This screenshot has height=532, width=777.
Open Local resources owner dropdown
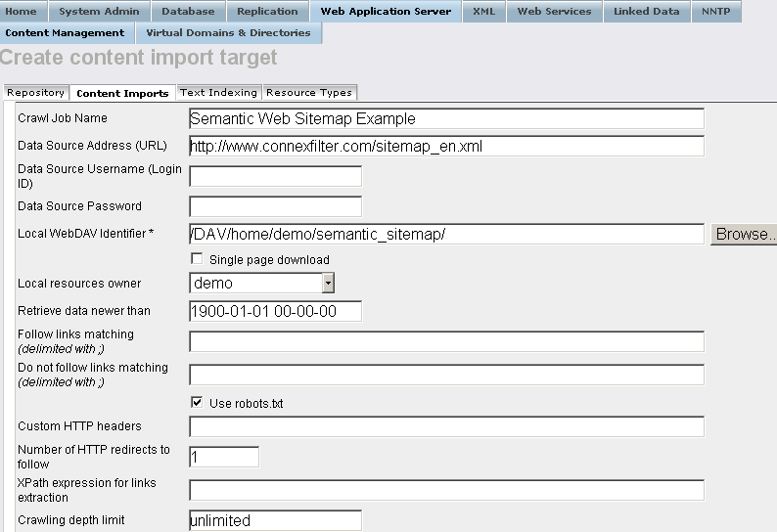click(328, 283)
